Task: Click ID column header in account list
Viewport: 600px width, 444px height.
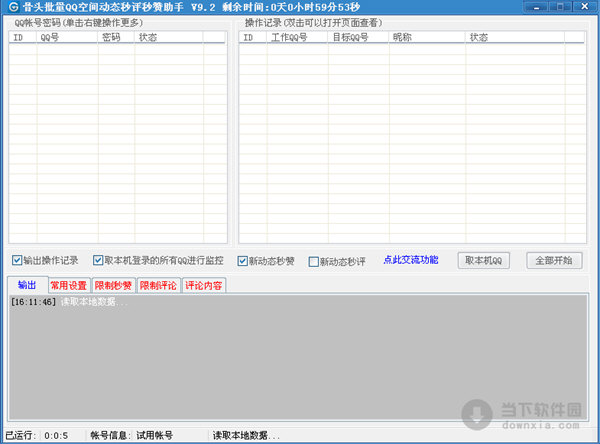Action: tap(23, 37)
